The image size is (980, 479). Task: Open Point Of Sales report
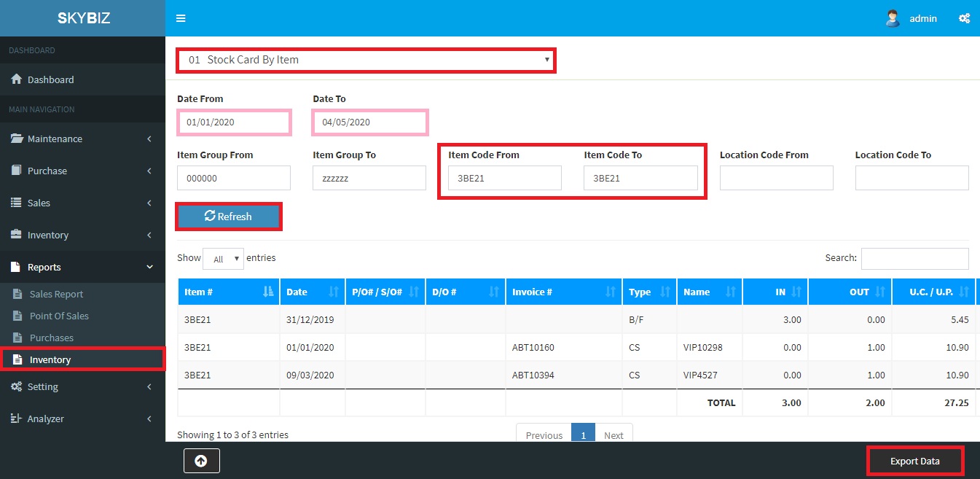[59, 316]
